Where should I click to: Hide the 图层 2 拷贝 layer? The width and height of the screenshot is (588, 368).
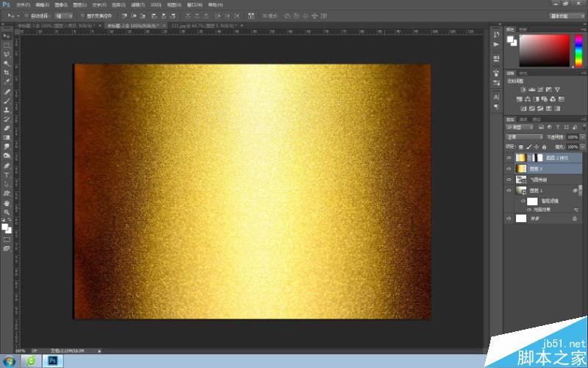(509, 158)
